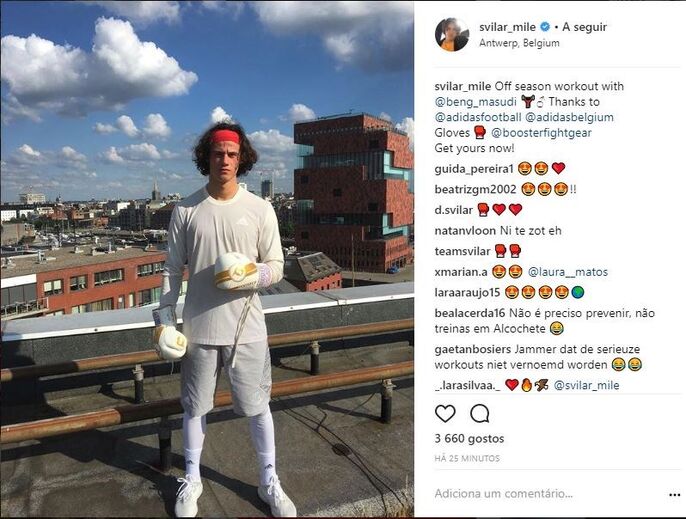The height and width of the screenshot is (519, 686).
Task: Click the 'HÁ 25 MINUTOS' timestamp
Action: 467,458
